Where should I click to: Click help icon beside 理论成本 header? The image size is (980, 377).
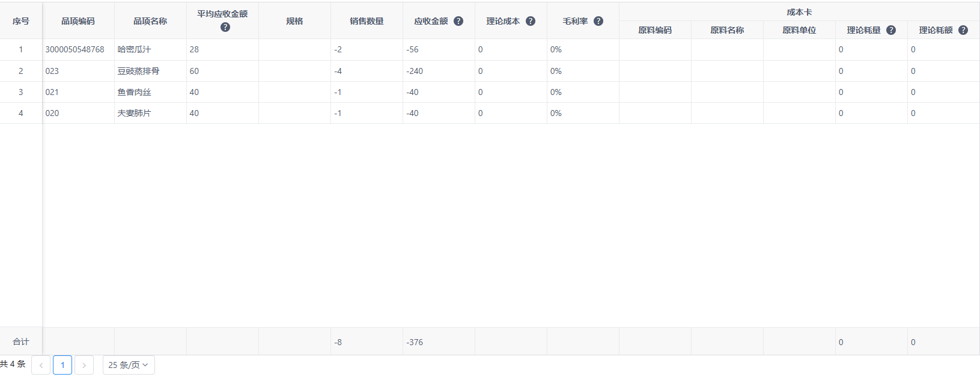click(x=531, y=21)
